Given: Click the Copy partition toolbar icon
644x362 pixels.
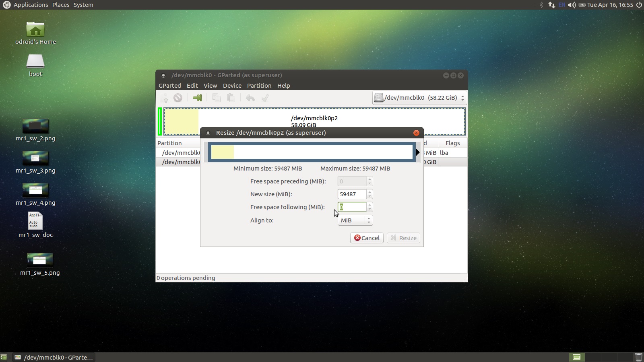Looking at the screenshot, I should pyautogui.click(x=217, y=98).
